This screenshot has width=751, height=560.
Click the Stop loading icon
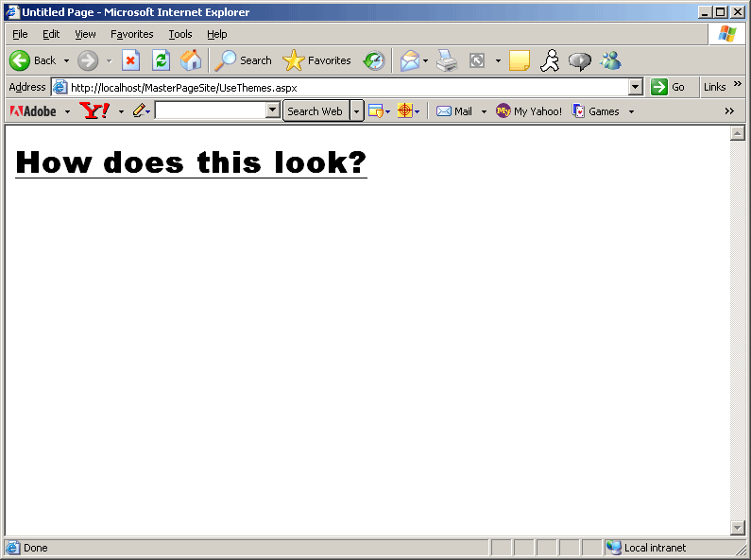pyautogui.click(x=130, y=60)
